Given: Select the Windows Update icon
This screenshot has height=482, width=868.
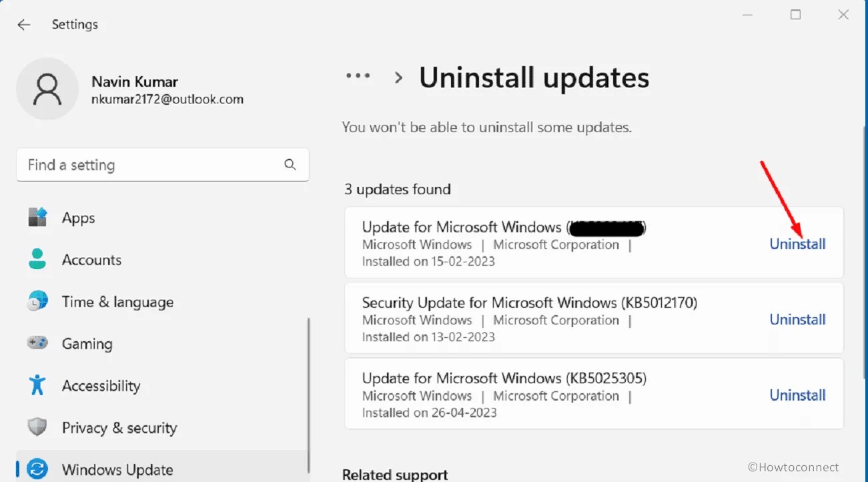Looking at the screenshot, I should (x=37, y=469).
